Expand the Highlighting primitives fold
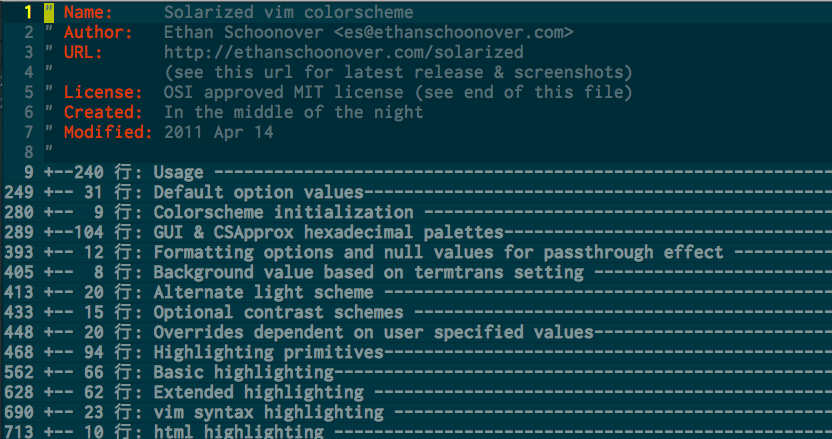 tap(438, 352)
